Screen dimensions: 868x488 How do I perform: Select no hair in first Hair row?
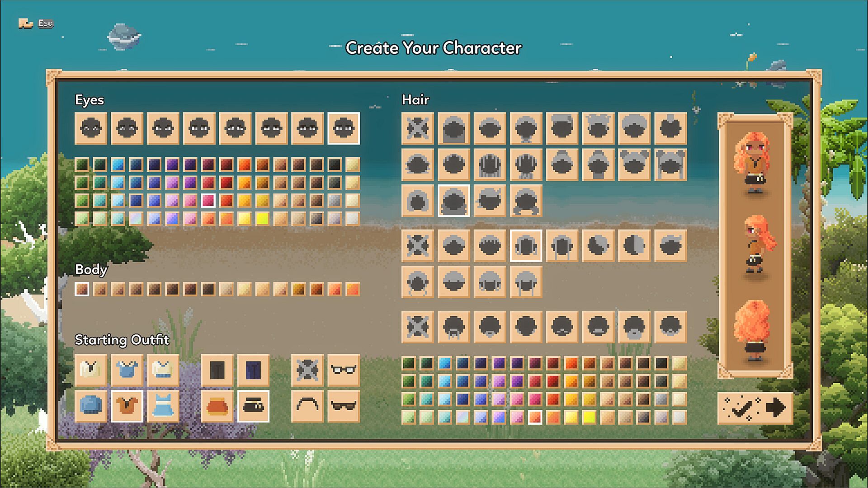pos(417,128)
